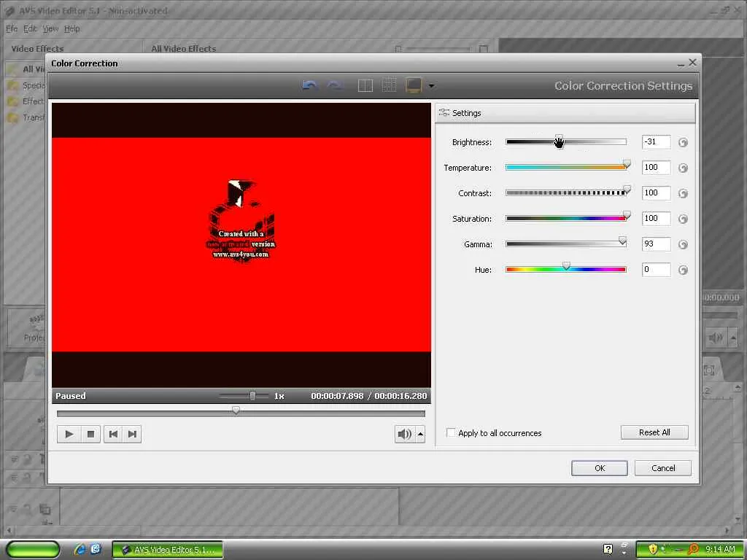Click the video preview image
This screenshot has width=747, height=560.
(241, 245)
